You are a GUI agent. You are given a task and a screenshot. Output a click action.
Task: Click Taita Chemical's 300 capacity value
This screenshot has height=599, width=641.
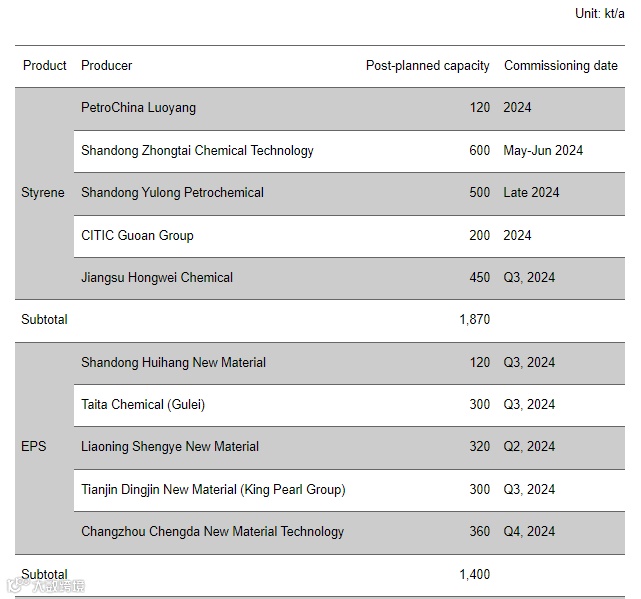click(480, 405)
